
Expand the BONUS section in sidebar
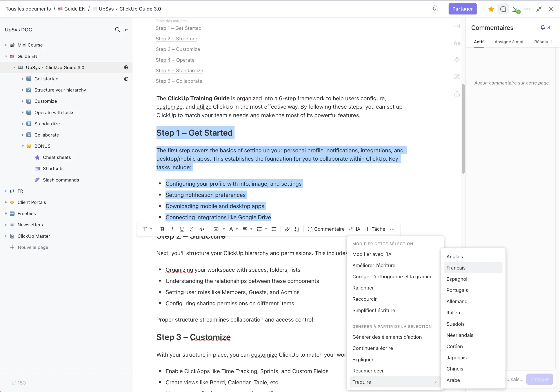point(23,146)
